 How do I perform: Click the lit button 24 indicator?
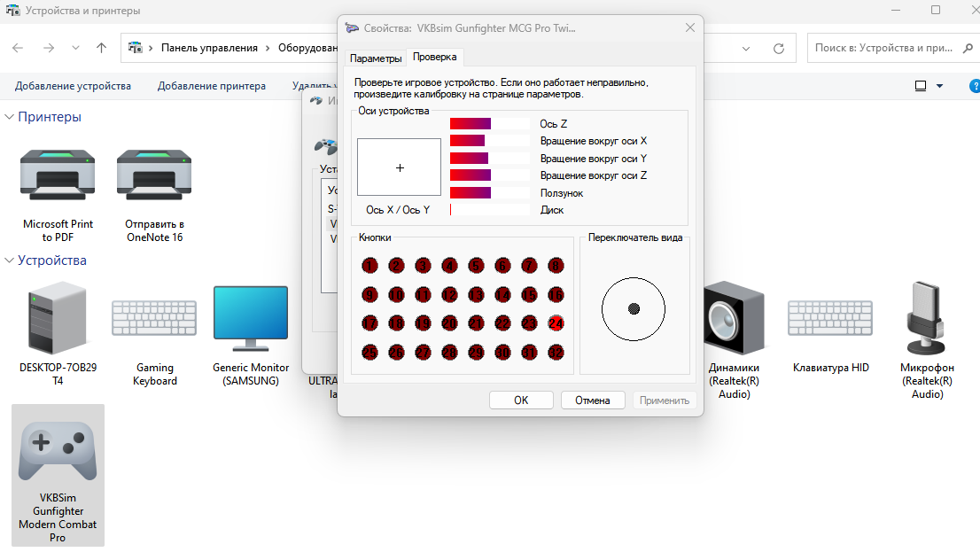tap(556, 323)
